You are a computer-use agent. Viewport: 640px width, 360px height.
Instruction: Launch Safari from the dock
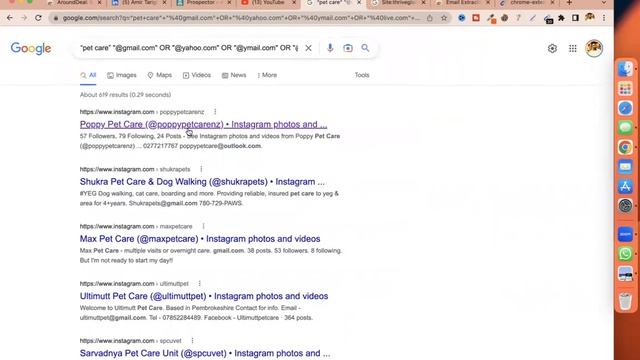tap(625, 108)
